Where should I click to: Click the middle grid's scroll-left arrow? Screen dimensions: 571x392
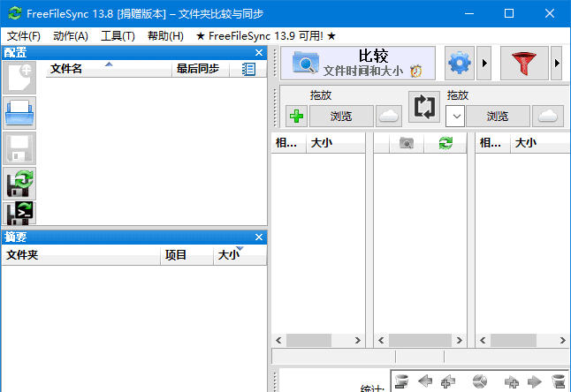[381, 341]
